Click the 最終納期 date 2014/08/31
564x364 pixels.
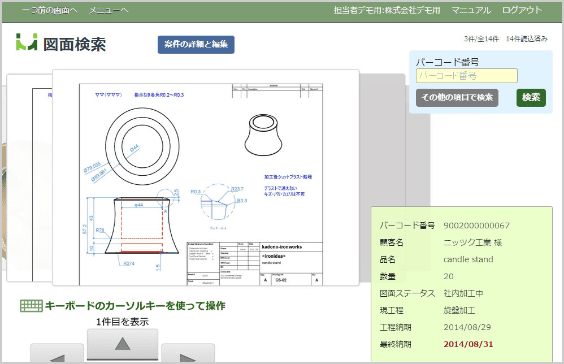(468, 344)
